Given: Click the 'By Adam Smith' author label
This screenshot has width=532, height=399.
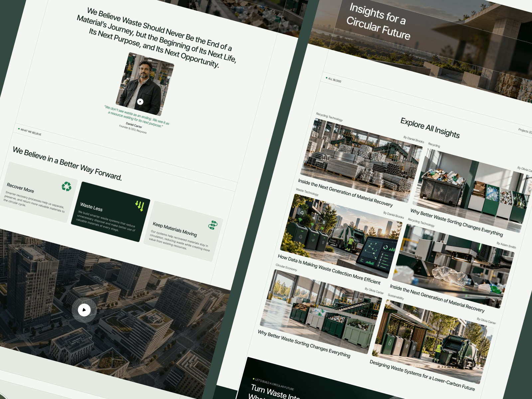Looking at the screenshot, I should [506, 245].
